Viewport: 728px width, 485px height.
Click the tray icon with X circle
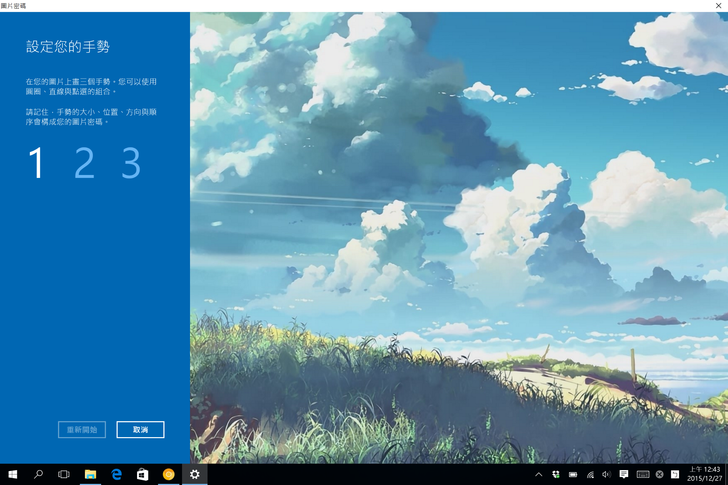click(659, 474)
